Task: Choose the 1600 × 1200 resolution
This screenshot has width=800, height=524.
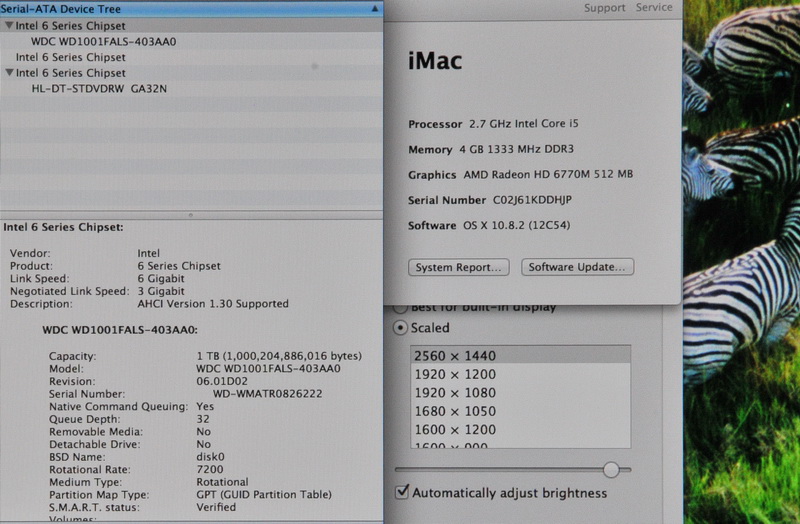Action: [455, 428]
